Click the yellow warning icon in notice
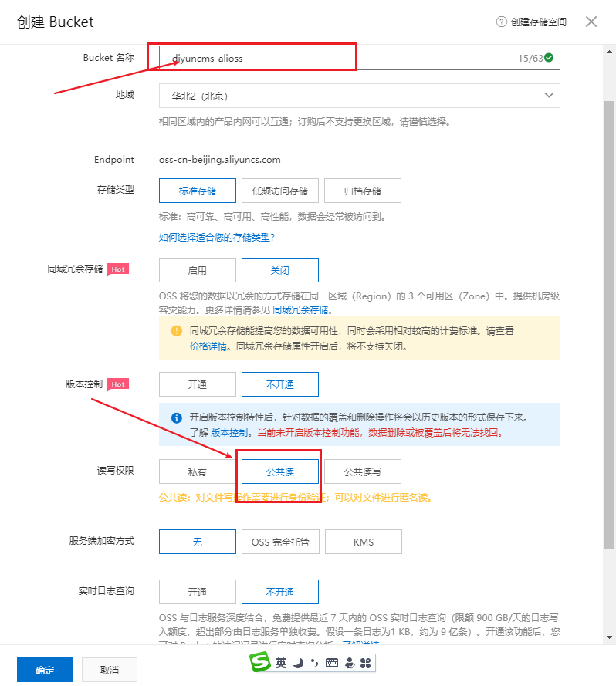This screenshot has height=686, width=616. (x=177, y=331)
